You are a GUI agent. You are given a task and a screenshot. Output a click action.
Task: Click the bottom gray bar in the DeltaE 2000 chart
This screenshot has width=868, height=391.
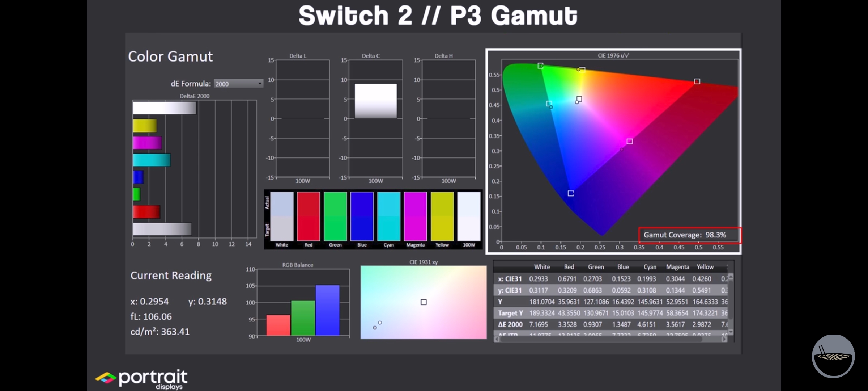162,229
